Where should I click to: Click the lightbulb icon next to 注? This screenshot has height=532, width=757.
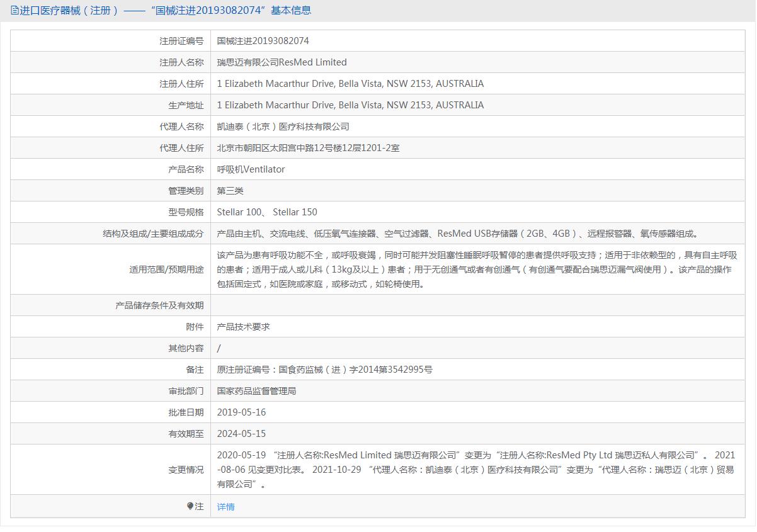pyautogui.click(x=190, y=506)
